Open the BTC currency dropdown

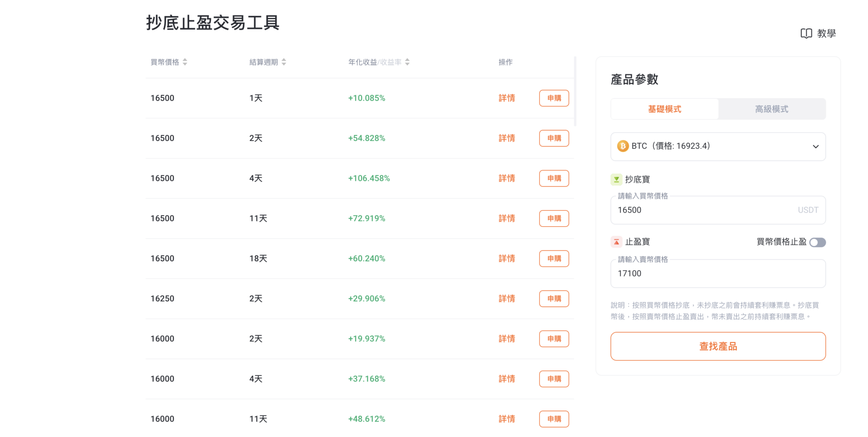815,147
